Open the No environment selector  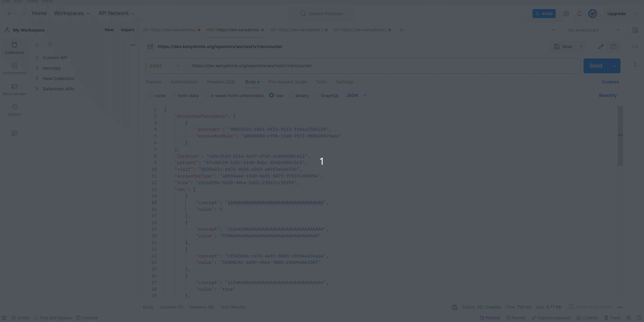pyautogui.click(x=594, y=30)
